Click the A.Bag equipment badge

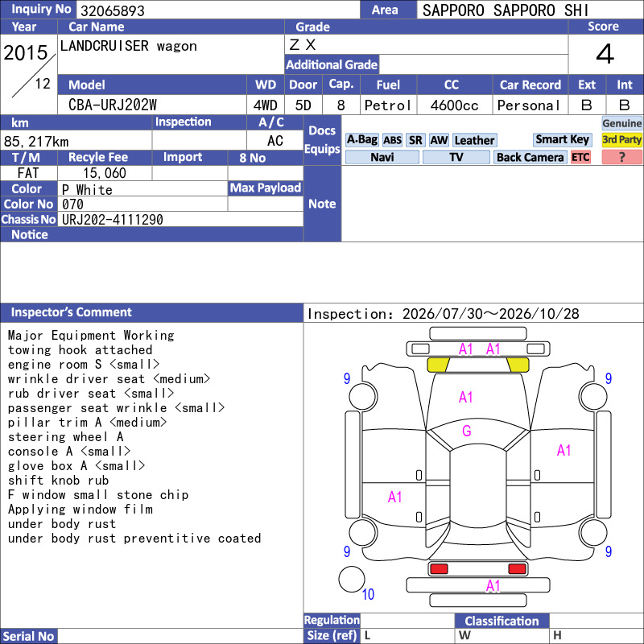[361, 140]
